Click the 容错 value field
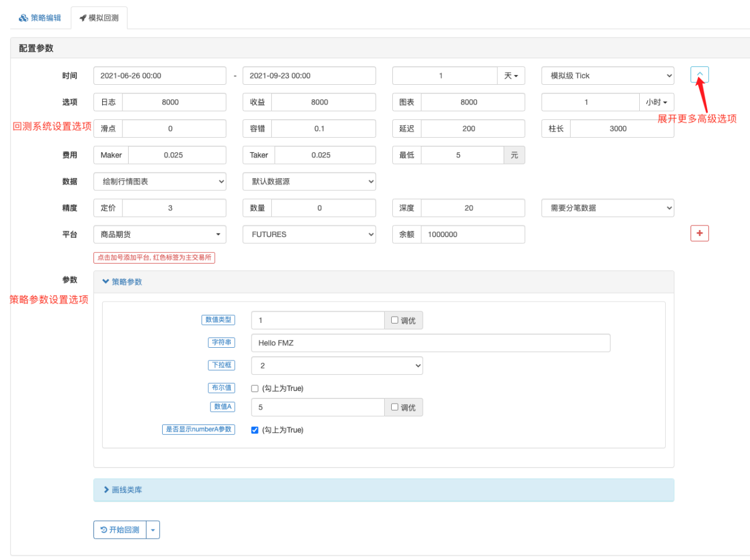Image resolution: width=750 pixels, height=560 pixels. click(324, 129)
